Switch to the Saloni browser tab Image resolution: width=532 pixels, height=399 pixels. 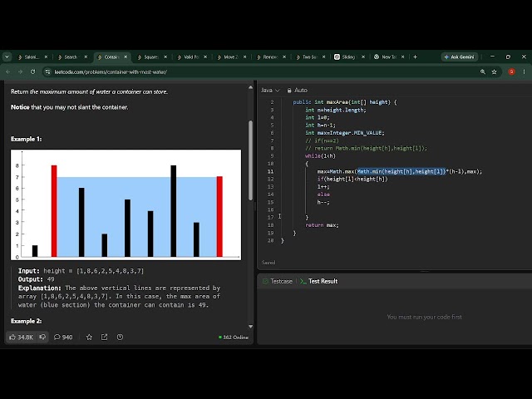[32, 57]
